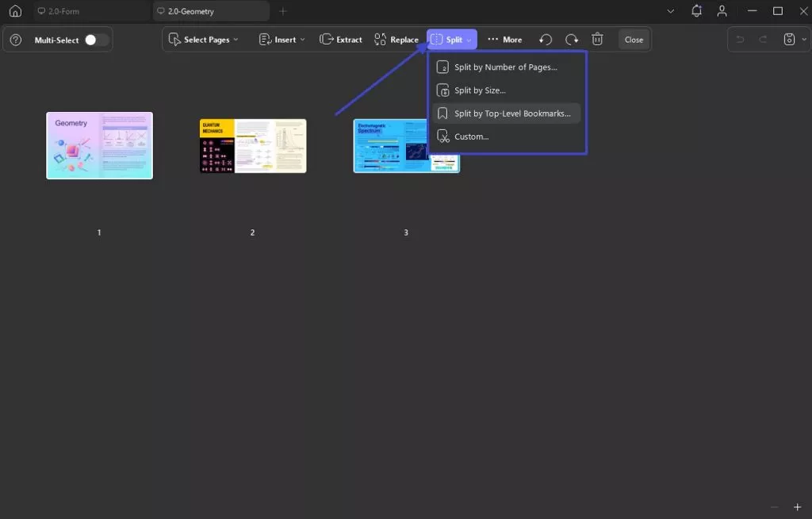Open the save options dropdown
Viewport: 812px width, 519px height.
tap(791, 40)
